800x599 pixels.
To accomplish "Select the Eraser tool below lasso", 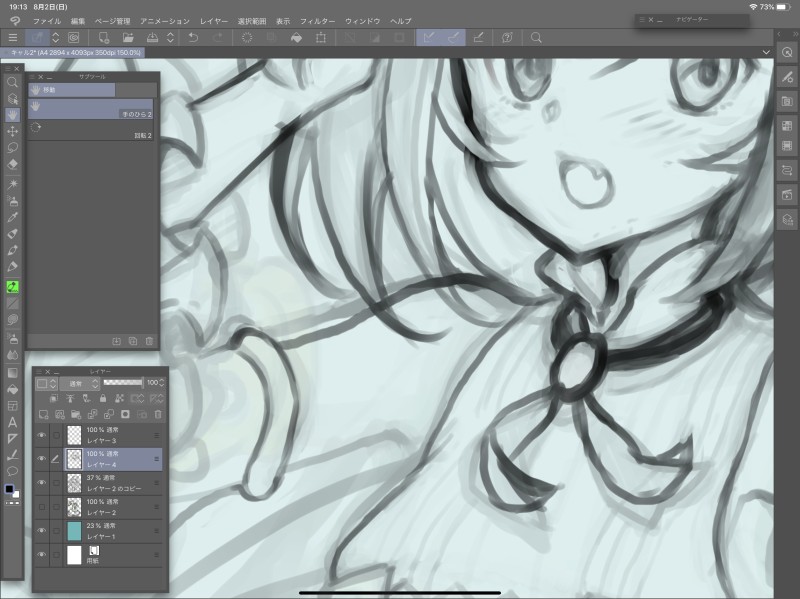I will point(12,164).
